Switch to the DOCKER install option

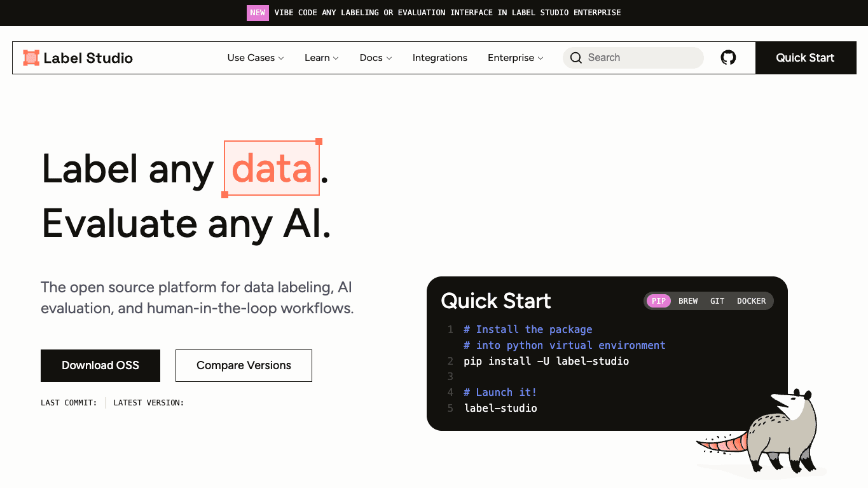click(x=751, y=301)
